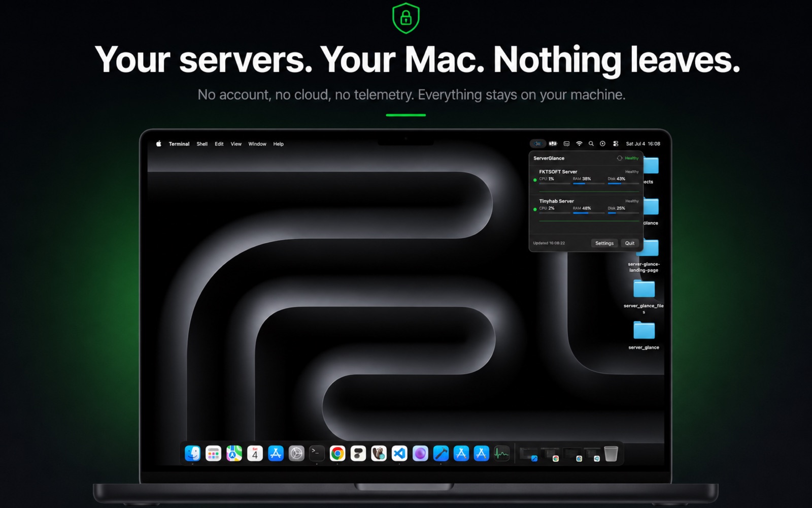This screenshot has height=508, width=812.
Task: Open the Help menu
Action: pos(278,144)
